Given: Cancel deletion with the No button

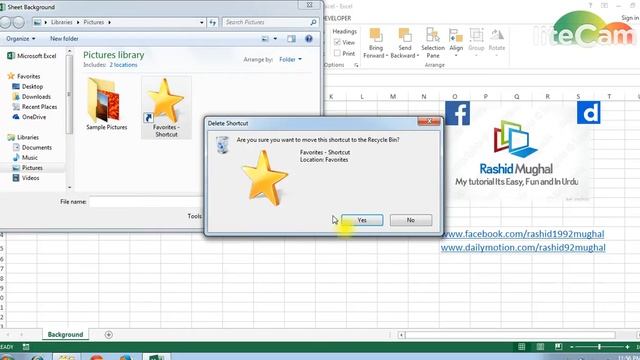Looking at the screenshot, I should tap(411, 220).
